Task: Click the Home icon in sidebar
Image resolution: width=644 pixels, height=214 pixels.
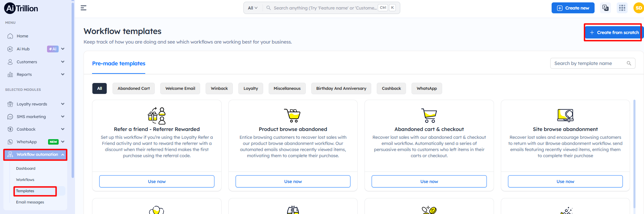Action: 10,36
